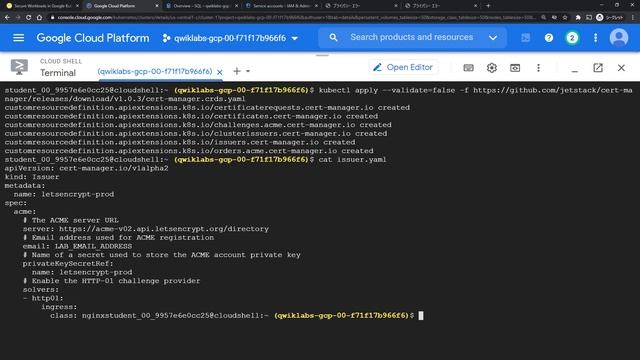Click the Web Preview icon
The image size is (640, 360).
point(515,68)
